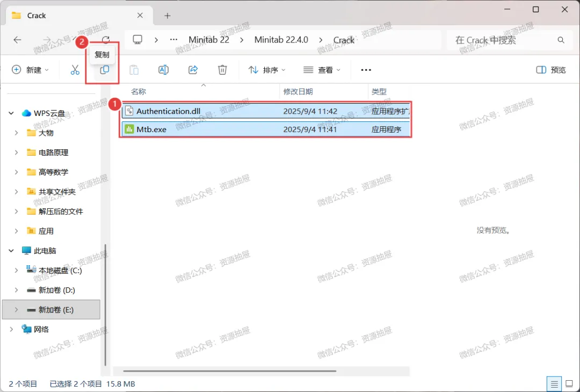
Task: Open the 查看 view dropdown
Action: [322, 70]
